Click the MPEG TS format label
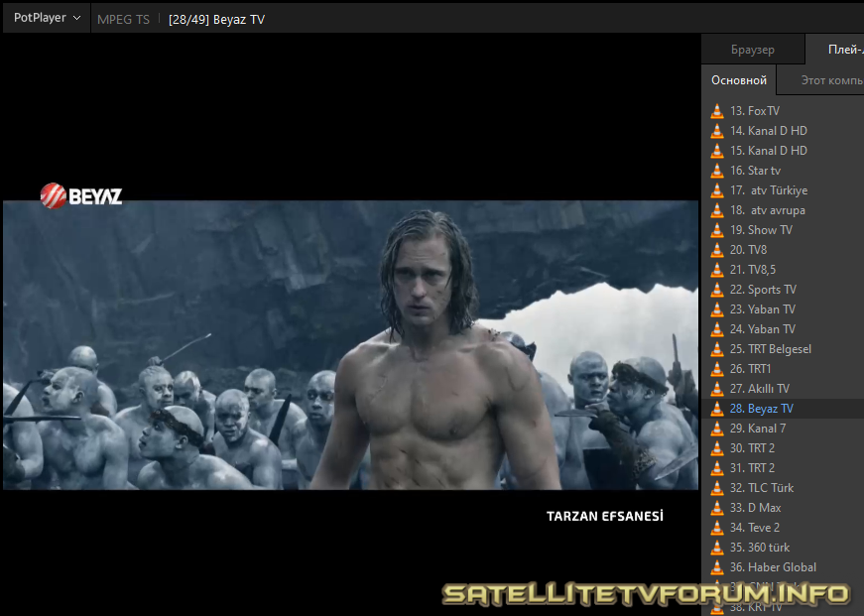 (123, 19)
